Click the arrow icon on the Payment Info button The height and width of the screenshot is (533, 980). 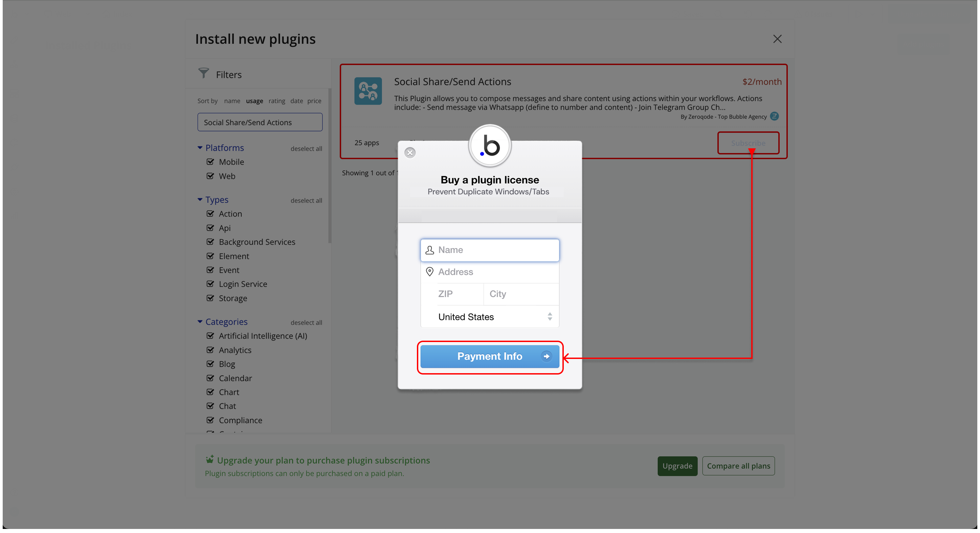coord(546,356)
